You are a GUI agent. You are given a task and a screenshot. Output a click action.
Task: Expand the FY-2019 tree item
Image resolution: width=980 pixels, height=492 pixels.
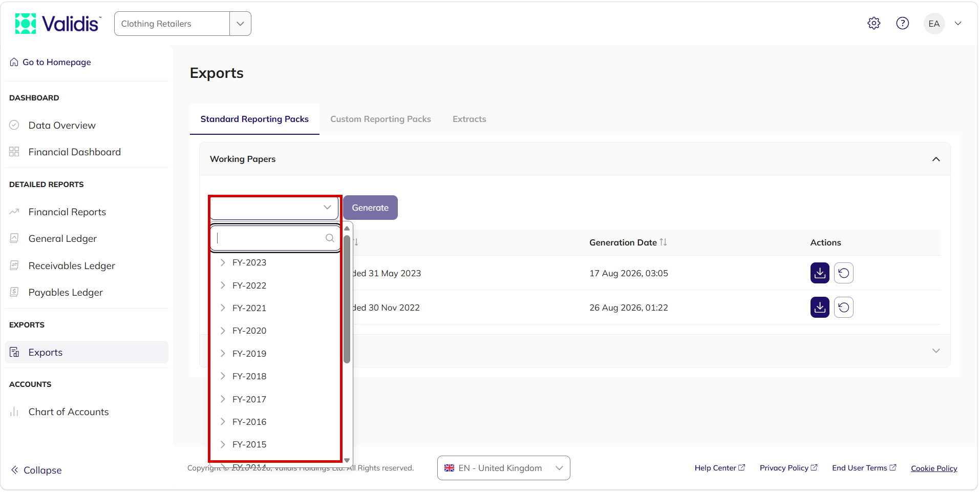pos(223,354)
